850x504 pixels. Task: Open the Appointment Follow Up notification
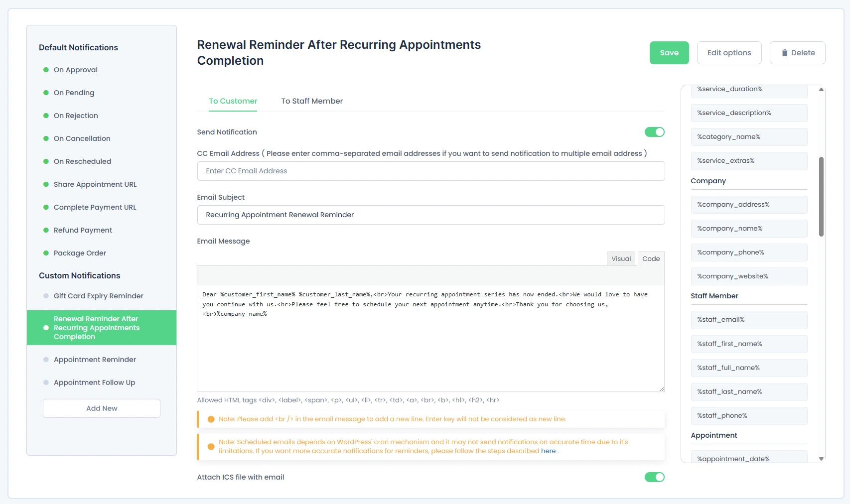click(x=94, y=382)
